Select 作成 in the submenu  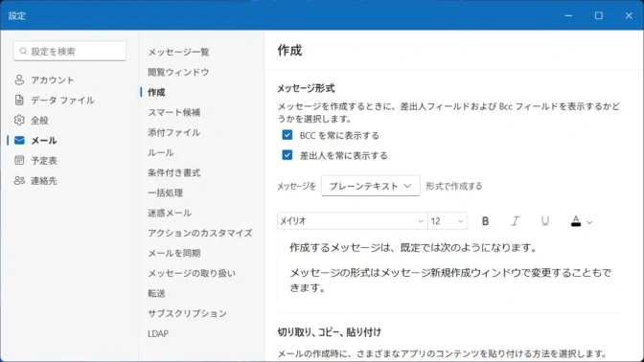tap(156, 92)
